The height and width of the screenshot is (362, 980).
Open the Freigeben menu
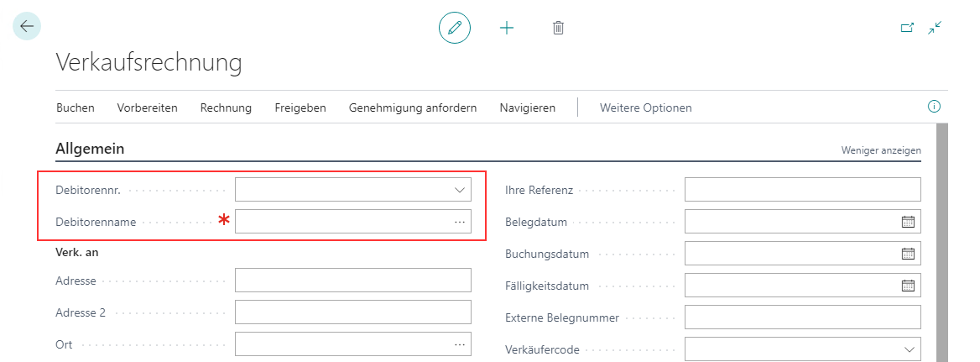(x=300, y=108)
